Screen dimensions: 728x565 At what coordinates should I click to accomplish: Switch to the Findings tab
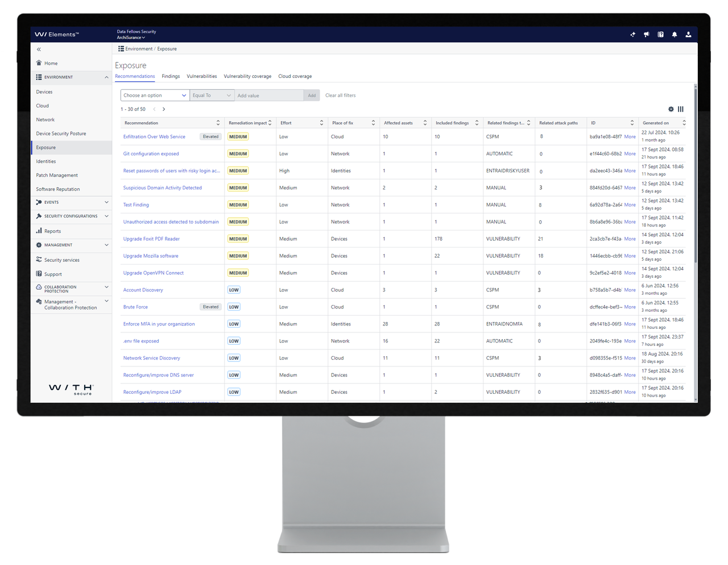click(171, 76)
